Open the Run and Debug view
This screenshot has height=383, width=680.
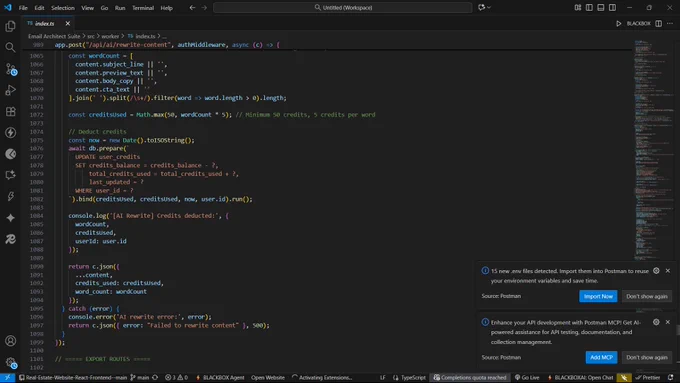pyautogui.click(x=10, y=90)
